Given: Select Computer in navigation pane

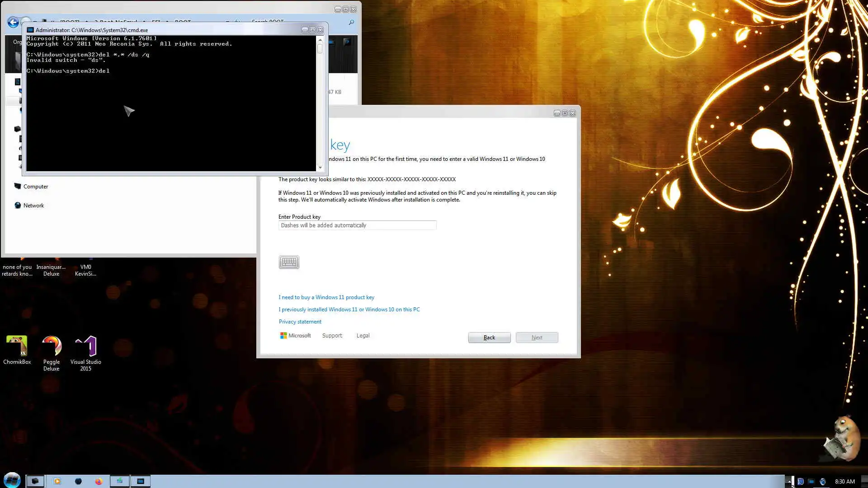Looking at the screenshot, I should pyautogui.click(x=35, y=187).
